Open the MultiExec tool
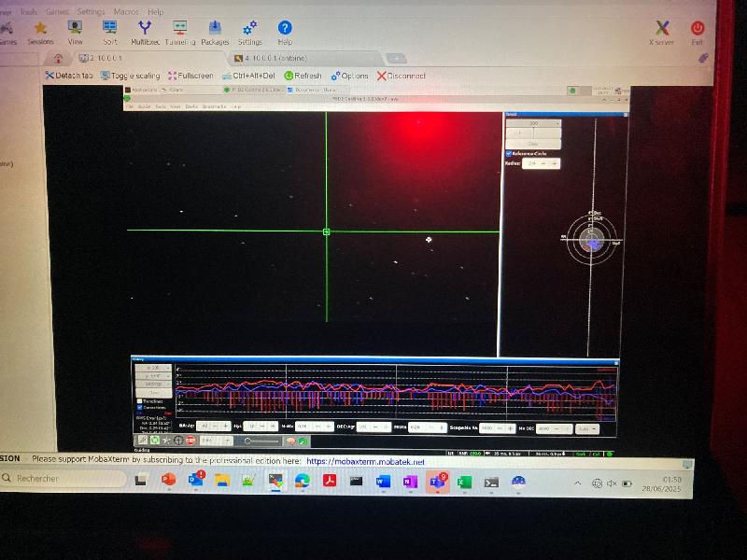Screen dimensions: 747x560 (x=145, y=33)
